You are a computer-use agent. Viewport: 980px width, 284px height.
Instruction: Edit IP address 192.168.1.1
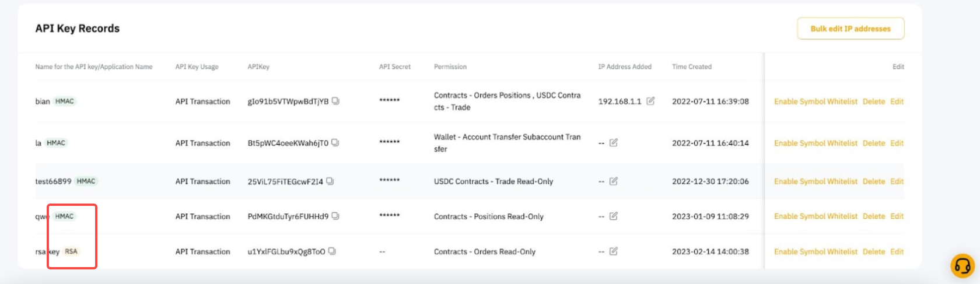click(650, 101)
